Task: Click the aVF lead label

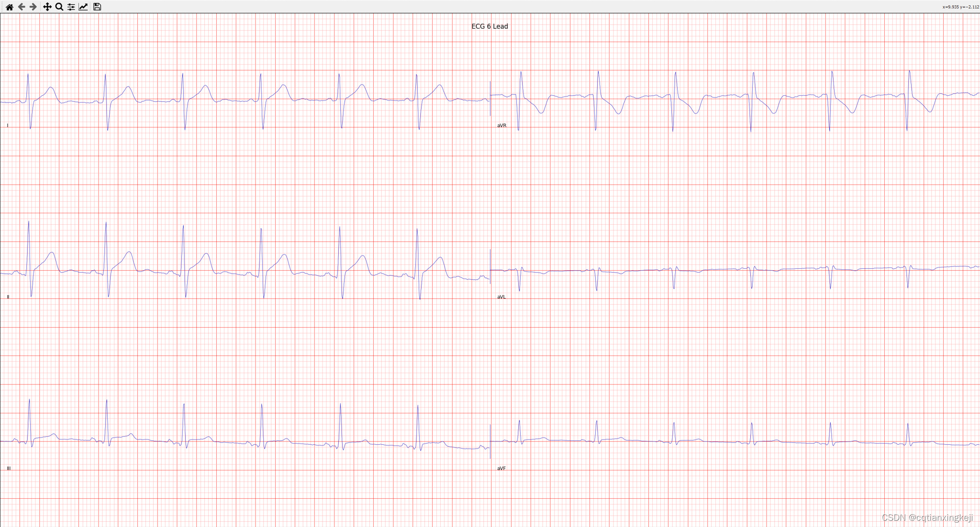Action: [x=501, y=468]
